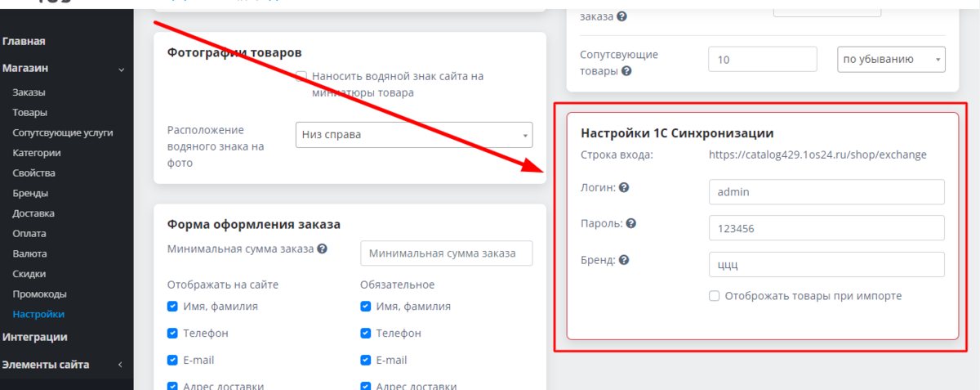
Task: Enable Отображать товары при импорте checkbox
Action: pos(715,296)
